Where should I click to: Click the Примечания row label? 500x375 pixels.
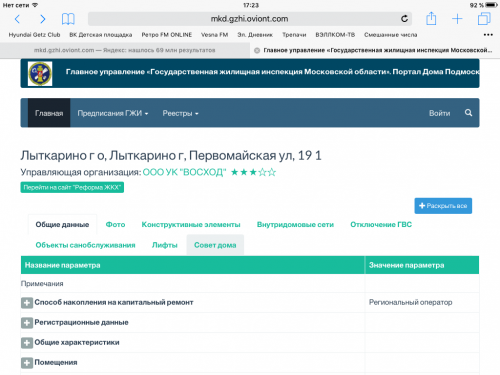[42, 284]
